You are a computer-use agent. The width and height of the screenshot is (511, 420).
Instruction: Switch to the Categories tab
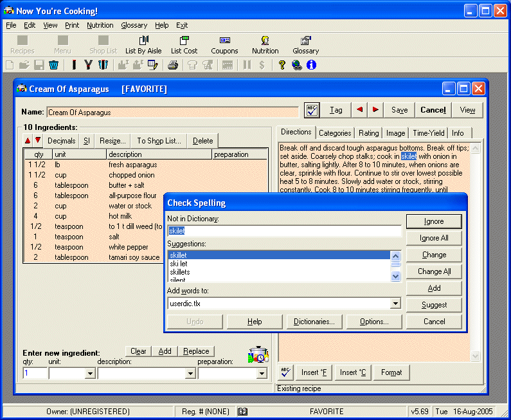click(335, 133)
